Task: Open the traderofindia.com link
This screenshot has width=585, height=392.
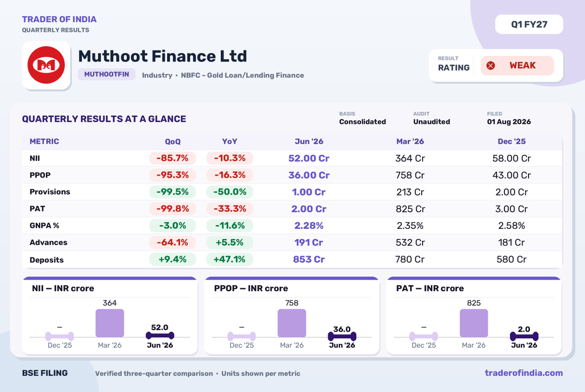Action: [x=524, y=373]
